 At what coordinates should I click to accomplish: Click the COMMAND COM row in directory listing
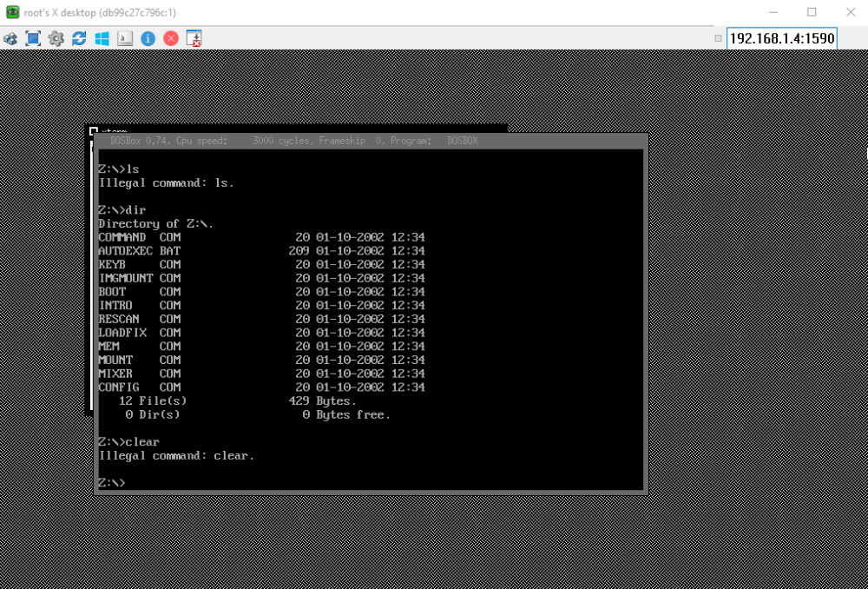[x=262, y=237]
